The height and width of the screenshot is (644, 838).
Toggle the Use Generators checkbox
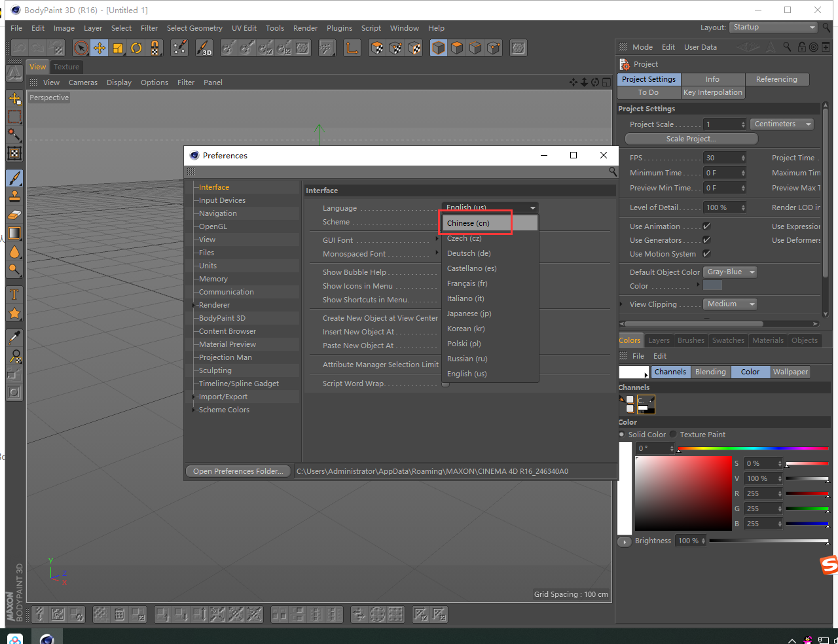(706, 240)
